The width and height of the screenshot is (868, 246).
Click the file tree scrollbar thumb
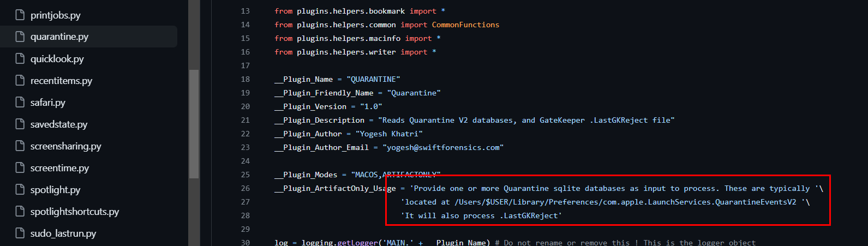(194, 124)
